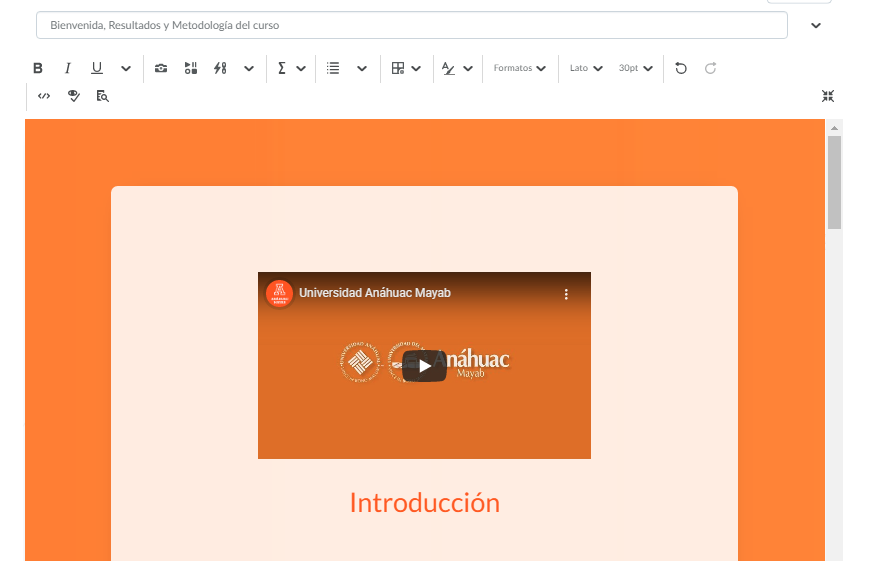Run the accessibility checker
Viewport: 871px width, 561px height.
(73, 96)
